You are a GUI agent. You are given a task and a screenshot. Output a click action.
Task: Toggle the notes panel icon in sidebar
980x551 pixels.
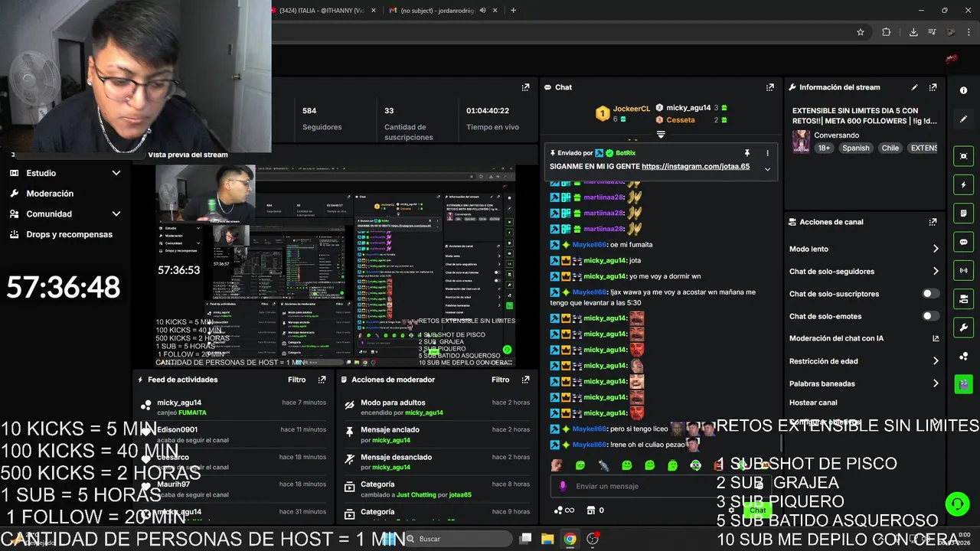[963, 214]
